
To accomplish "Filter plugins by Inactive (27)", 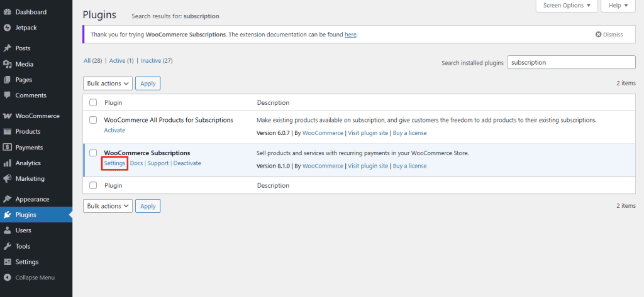I will pos(157,61).
